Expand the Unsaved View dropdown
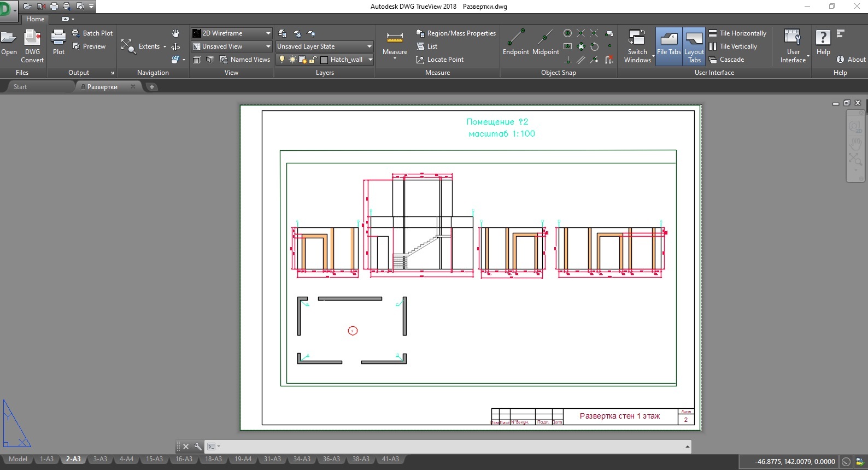868x470 pixels. click(268, 46)
